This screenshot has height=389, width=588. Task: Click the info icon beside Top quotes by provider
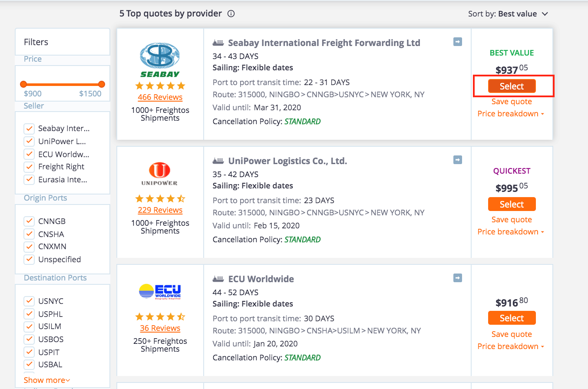click(x=231, y=13)
